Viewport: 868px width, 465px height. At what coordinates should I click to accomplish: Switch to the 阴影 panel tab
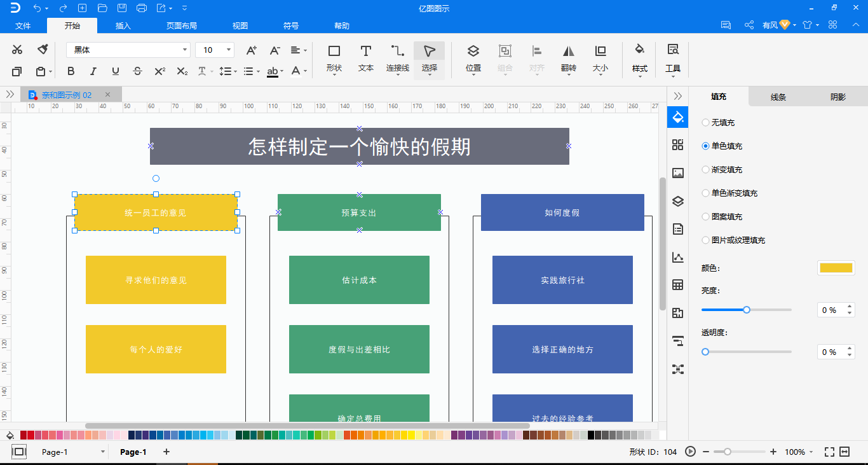[x=838, y=97]
